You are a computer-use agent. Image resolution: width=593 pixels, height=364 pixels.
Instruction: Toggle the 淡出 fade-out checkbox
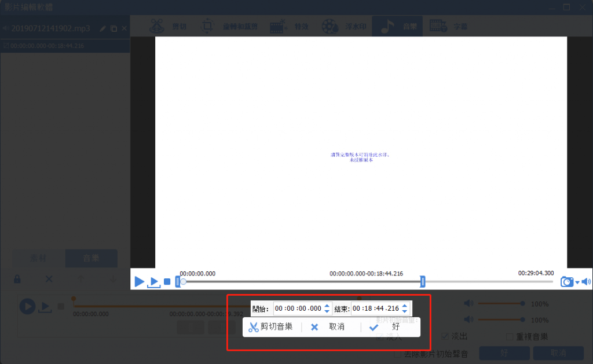445,336
